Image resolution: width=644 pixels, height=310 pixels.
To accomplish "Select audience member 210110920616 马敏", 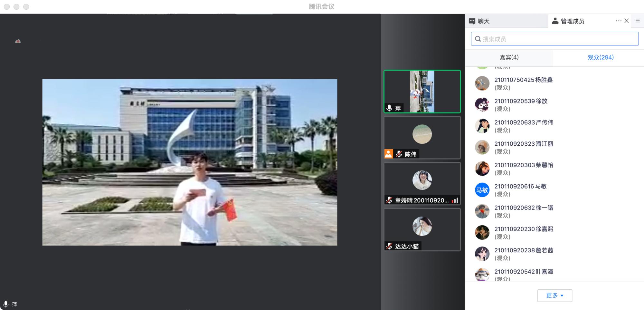I will [x=520, y=190].
